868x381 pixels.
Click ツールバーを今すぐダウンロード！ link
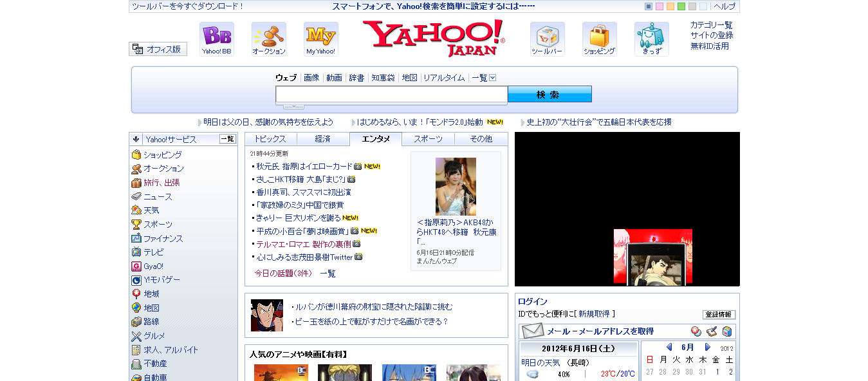[188, 6]
